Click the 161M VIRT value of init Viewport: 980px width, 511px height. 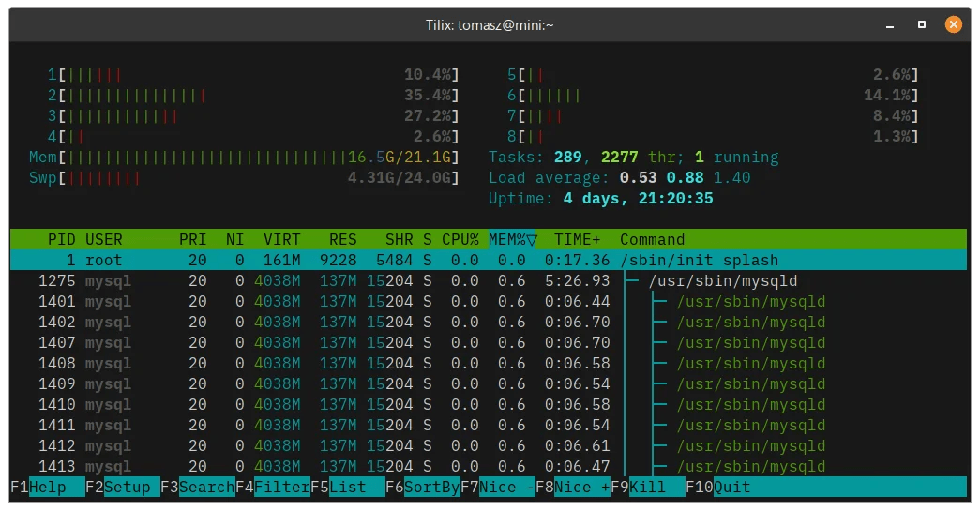282,261
